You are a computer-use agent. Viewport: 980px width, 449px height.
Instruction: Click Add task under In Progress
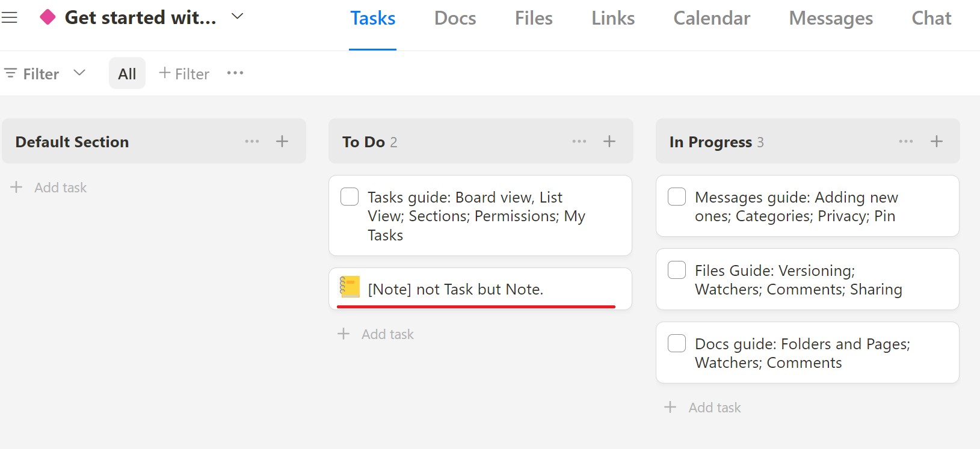tap(703, 408)
